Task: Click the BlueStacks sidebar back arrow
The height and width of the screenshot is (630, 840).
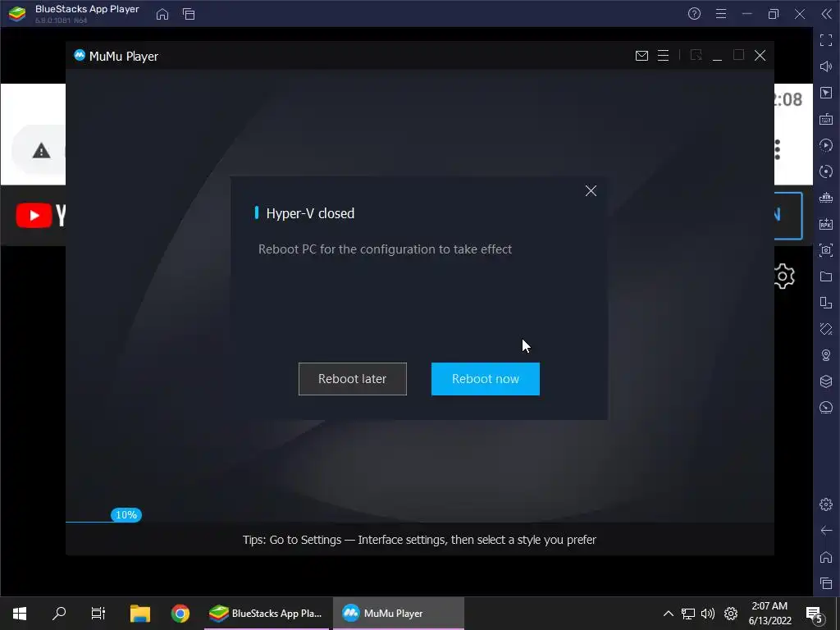Action: 826,531
